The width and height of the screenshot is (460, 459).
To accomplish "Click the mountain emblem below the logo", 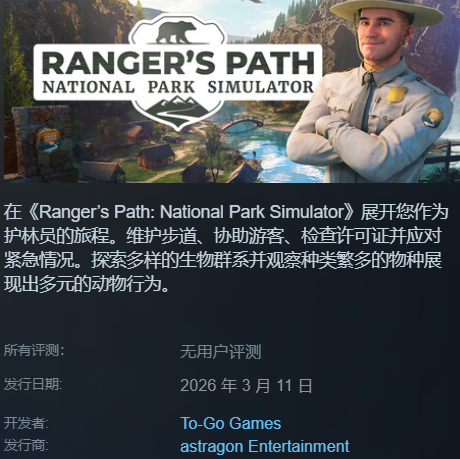I will pyautogui.click(x=176, y=108).
